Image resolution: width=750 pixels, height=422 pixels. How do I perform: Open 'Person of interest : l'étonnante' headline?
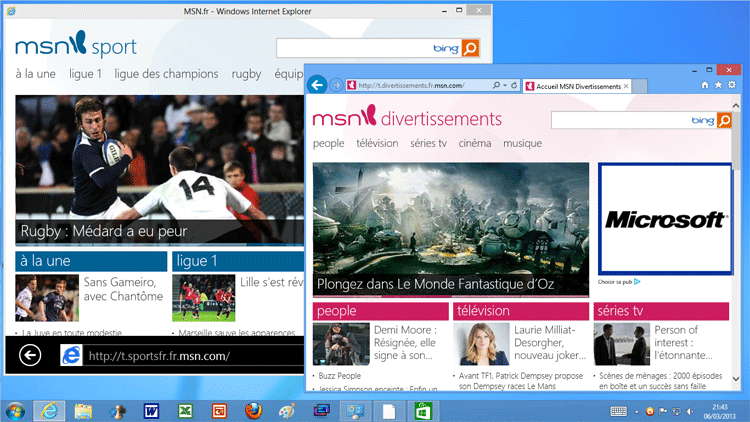pos(683,343)
